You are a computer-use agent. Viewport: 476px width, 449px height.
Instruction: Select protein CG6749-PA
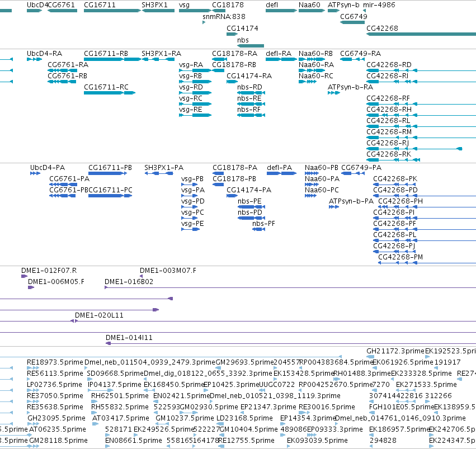(361, 167)
